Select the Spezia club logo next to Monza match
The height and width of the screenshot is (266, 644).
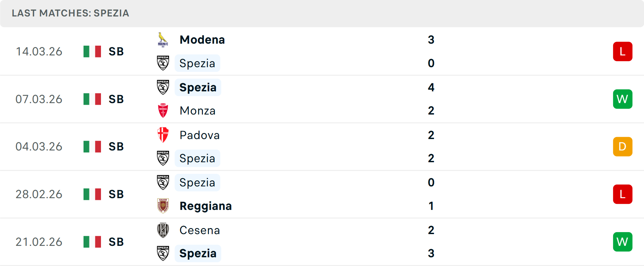pos(163,87)
